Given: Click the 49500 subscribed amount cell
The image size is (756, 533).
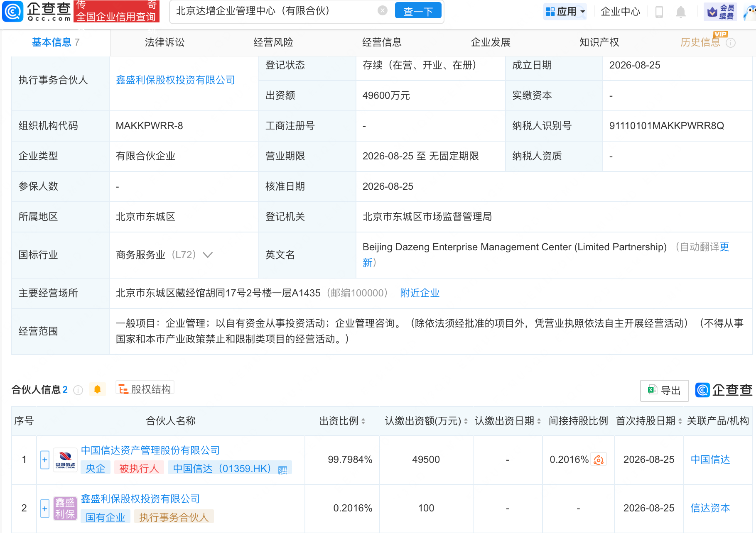Looking at the screenshot, I should (x=426, y=460).
